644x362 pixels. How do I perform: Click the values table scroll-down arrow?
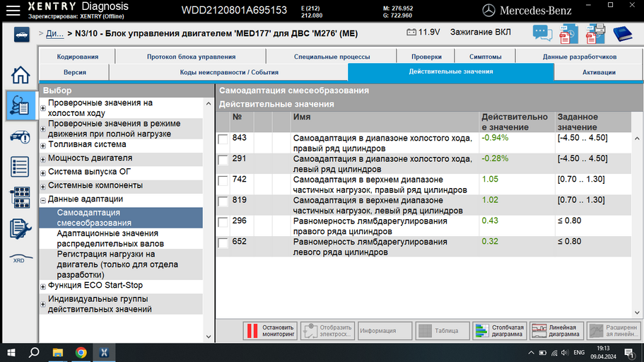coord(637,313)
